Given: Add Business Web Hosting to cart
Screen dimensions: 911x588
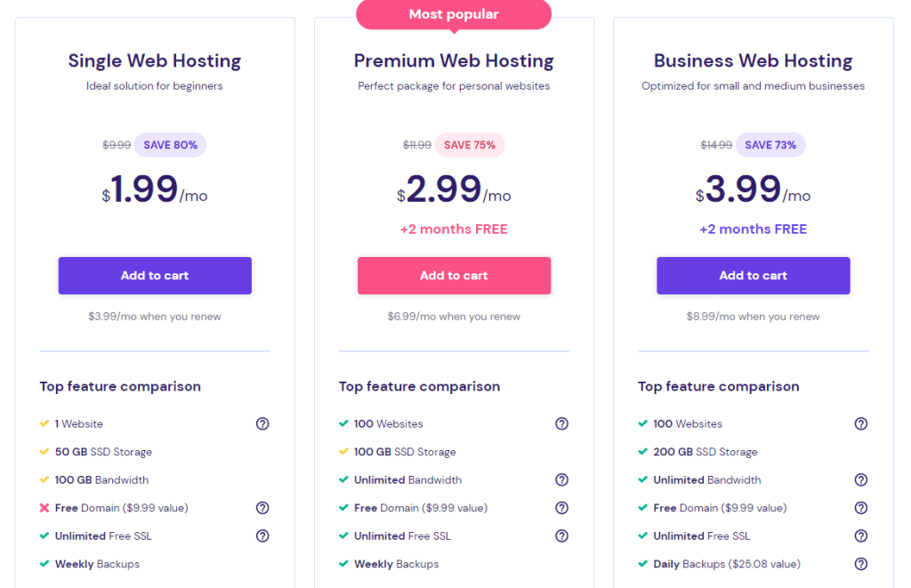Looking at the screenshot, I should pos(753,276).
